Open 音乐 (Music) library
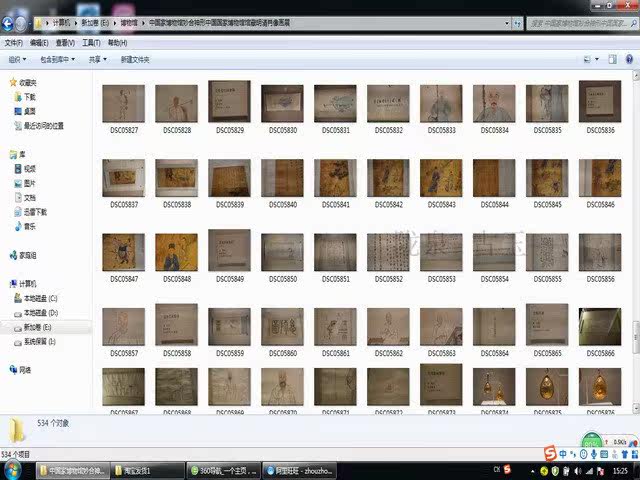640x480 pixels. pyautogui.click(x=29, y=226)
